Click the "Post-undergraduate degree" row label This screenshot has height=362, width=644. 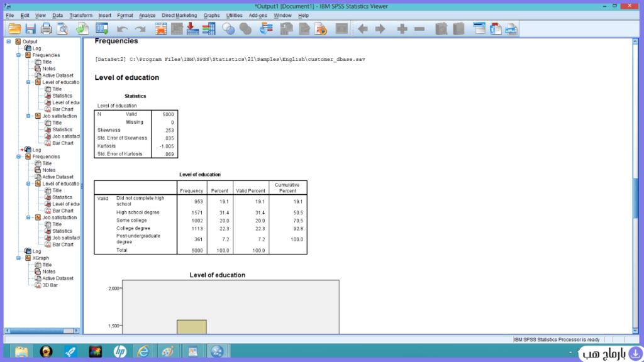(x=138, y=239)
